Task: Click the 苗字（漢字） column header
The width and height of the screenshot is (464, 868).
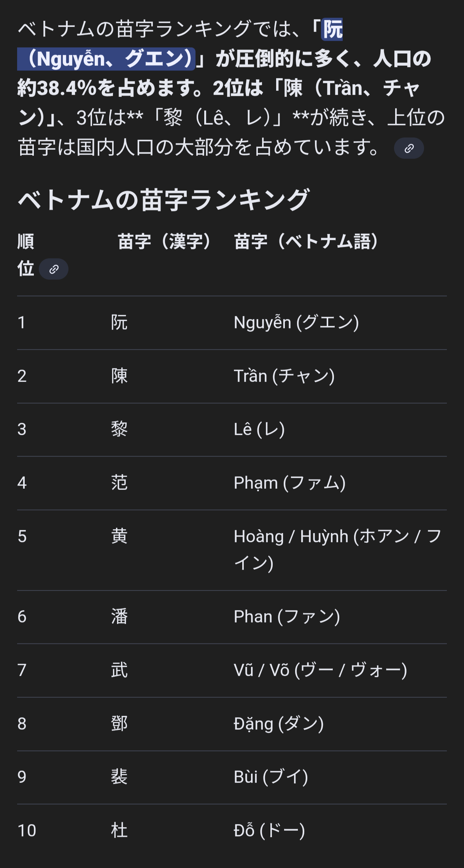Action: tap(164, 242)
